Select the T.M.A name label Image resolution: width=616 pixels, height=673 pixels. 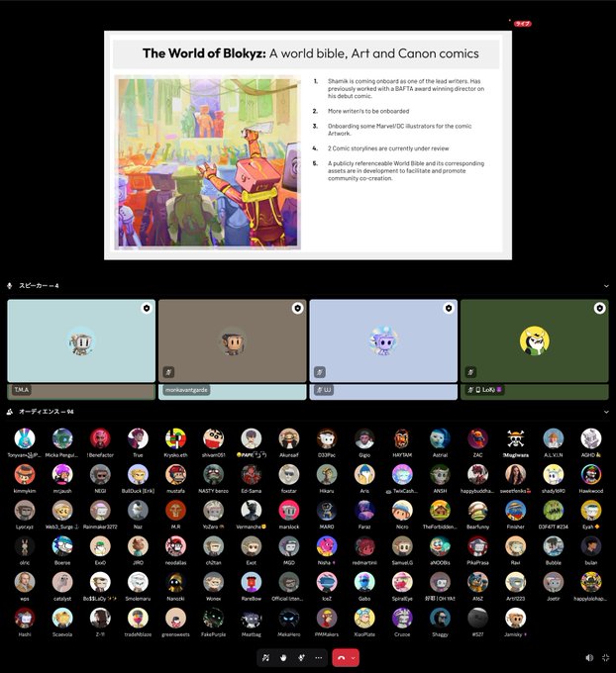(22, 390)
